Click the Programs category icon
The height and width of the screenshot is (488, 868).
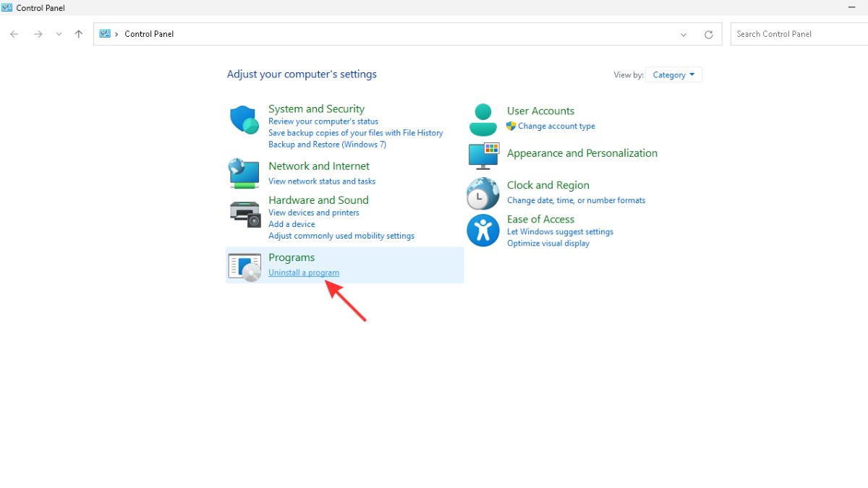[244, 267]
